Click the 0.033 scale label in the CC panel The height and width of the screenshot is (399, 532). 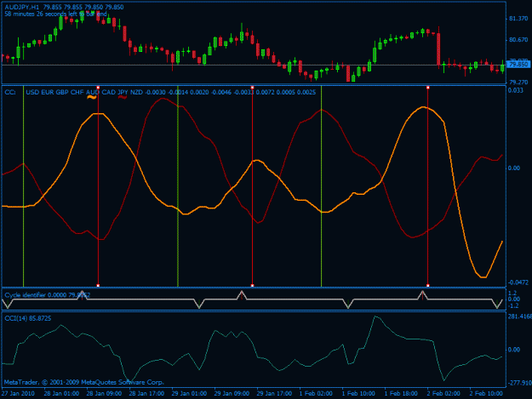coord(515,90)
